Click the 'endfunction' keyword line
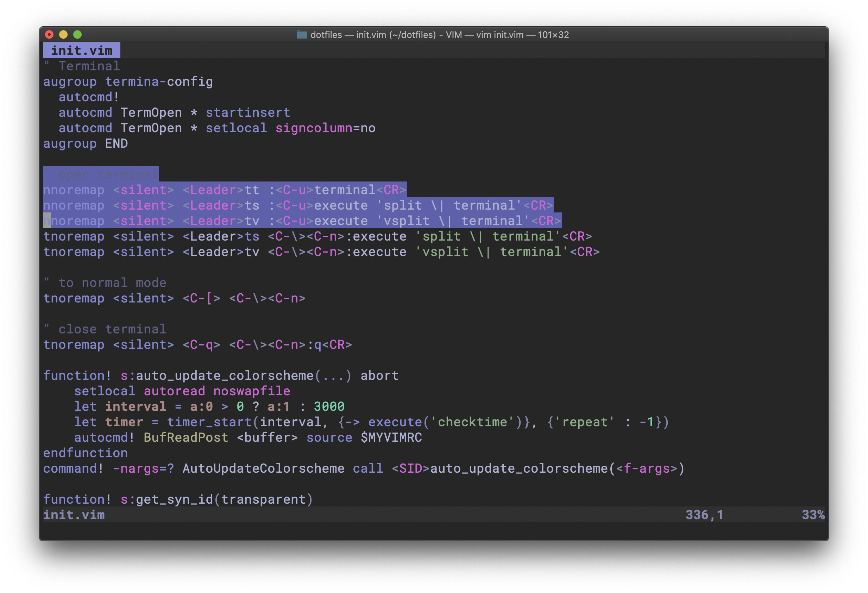 85,453
